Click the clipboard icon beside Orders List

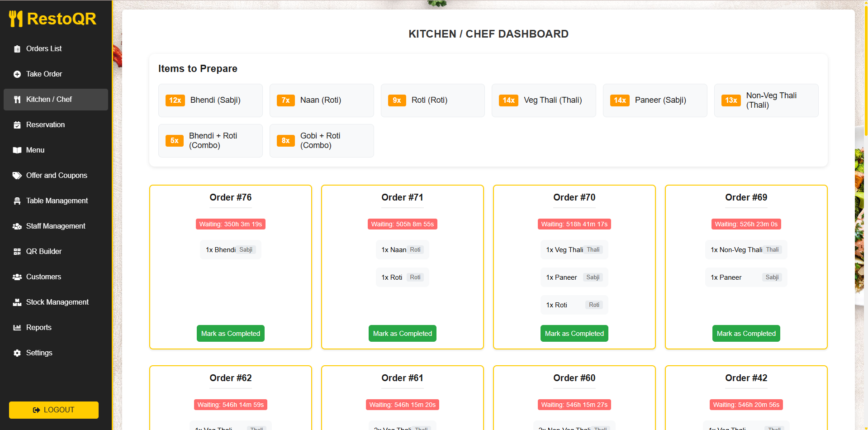click(x=17, y=49)
